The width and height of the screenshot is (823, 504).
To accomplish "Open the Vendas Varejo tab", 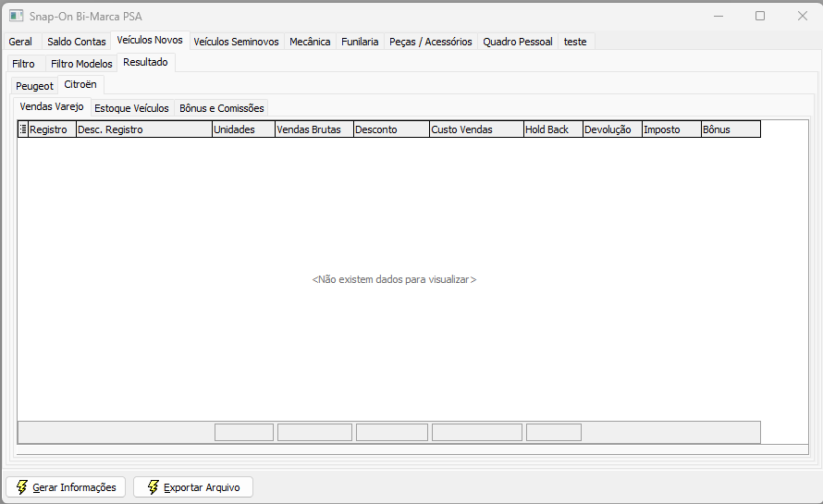I will point(52,106).
